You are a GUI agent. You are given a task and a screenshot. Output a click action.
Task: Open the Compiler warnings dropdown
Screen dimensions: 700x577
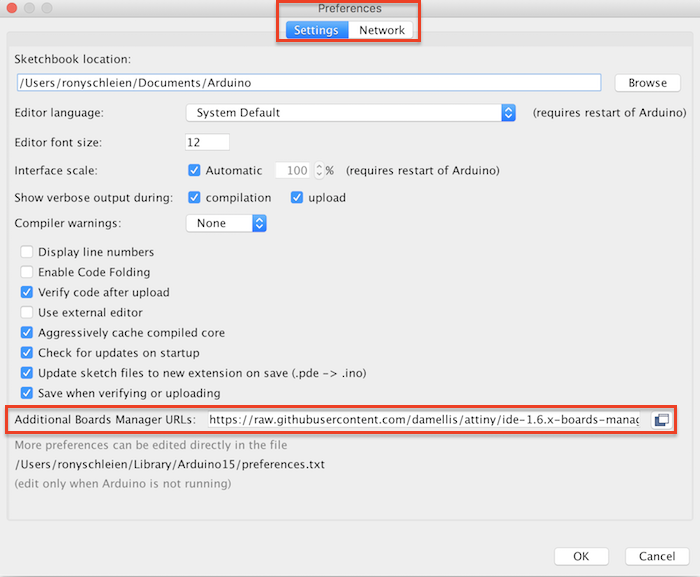point(226,223)
